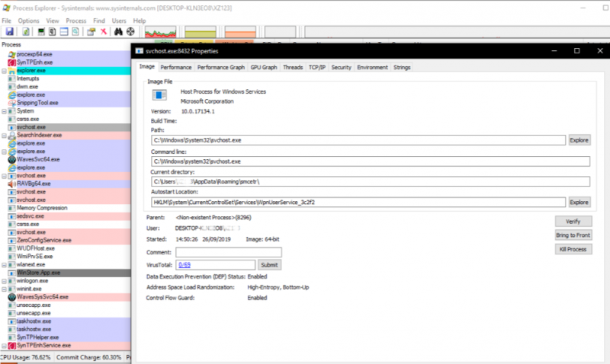Click the RAVBg64.exe speaker icon
This screenshot has height=364, width=610.
(12, 184)
